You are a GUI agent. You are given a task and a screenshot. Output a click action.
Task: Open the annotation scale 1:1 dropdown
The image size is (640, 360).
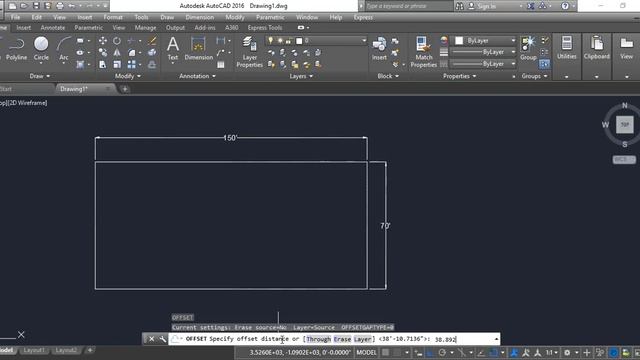click(x=552, y=352)
